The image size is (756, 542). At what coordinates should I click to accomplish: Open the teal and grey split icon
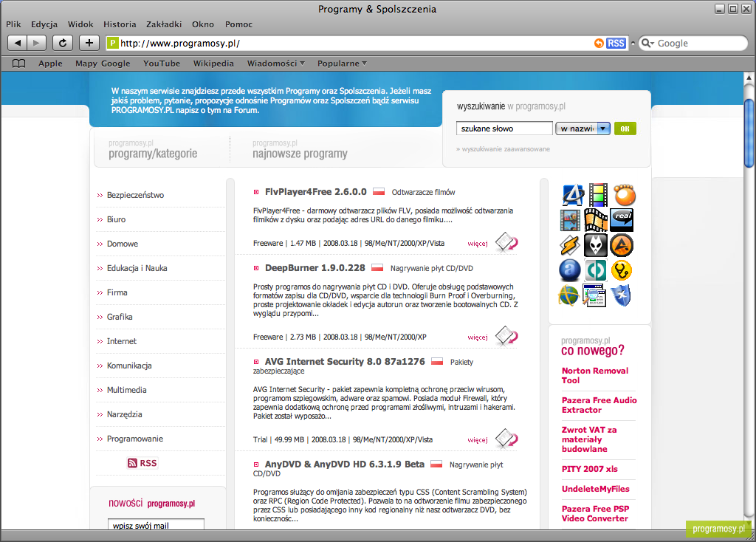coord(596,270)
